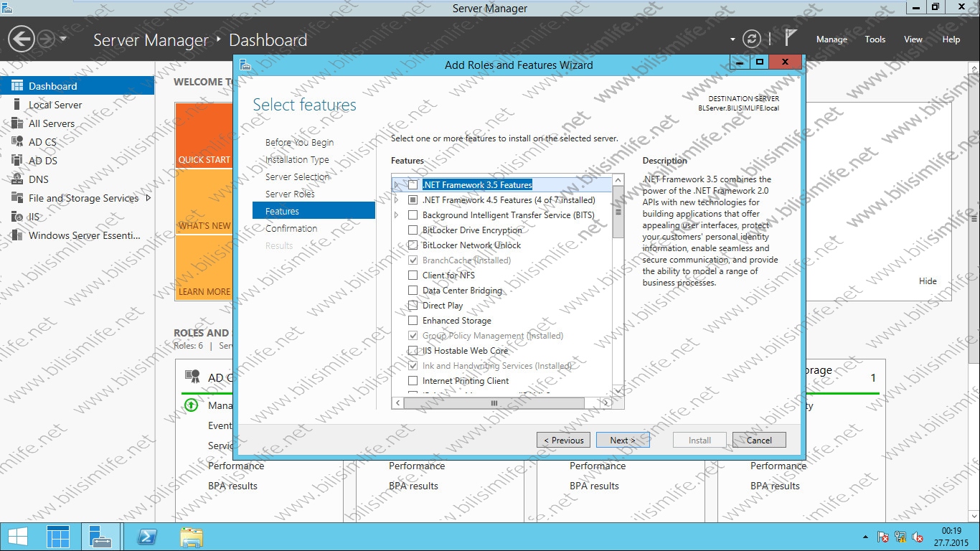Expand File and Storage Services submenu arrow
Screen dimensions: 980x551
(x=149, y=198)
